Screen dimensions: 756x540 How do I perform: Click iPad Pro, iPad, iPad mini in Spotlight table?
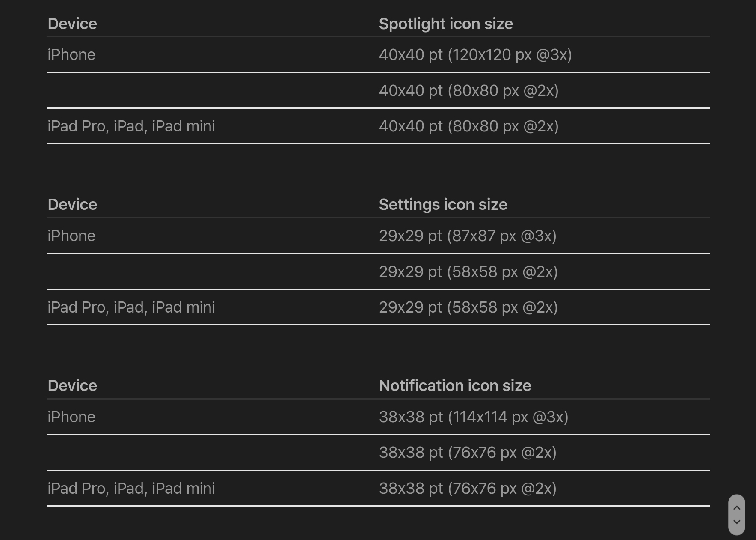tap(131, 126)
